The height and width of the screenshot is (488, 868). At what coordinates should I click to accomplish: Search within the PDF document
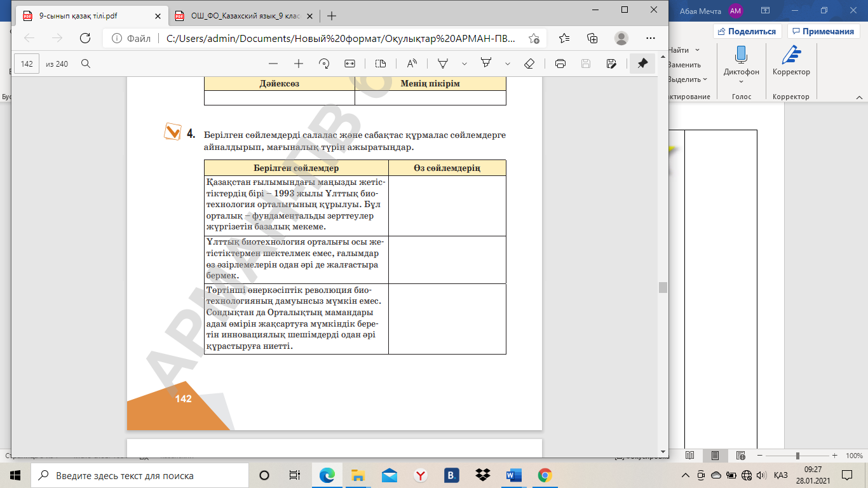85,64
